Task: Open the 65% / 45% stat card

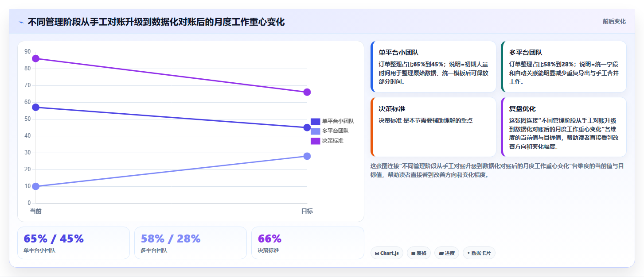Action: click(x=74, y=243)
